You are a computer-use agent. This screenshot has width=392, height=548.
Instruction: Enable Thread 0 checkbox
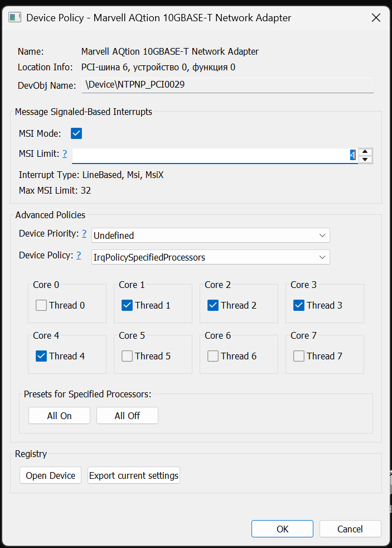[41, 305]
